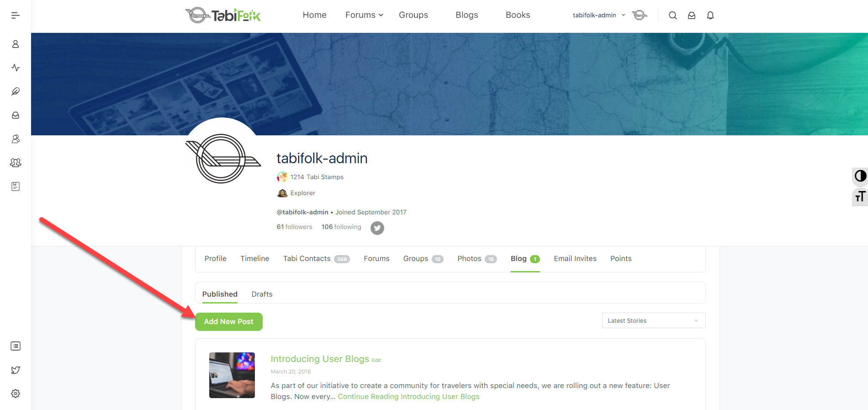Open the groups people icon in sidebar

click(x=16, y=163)
